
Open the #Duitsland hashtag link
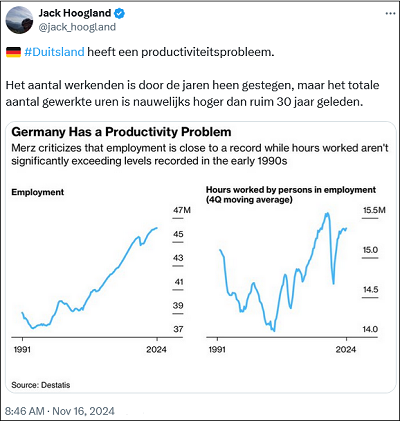54,52
